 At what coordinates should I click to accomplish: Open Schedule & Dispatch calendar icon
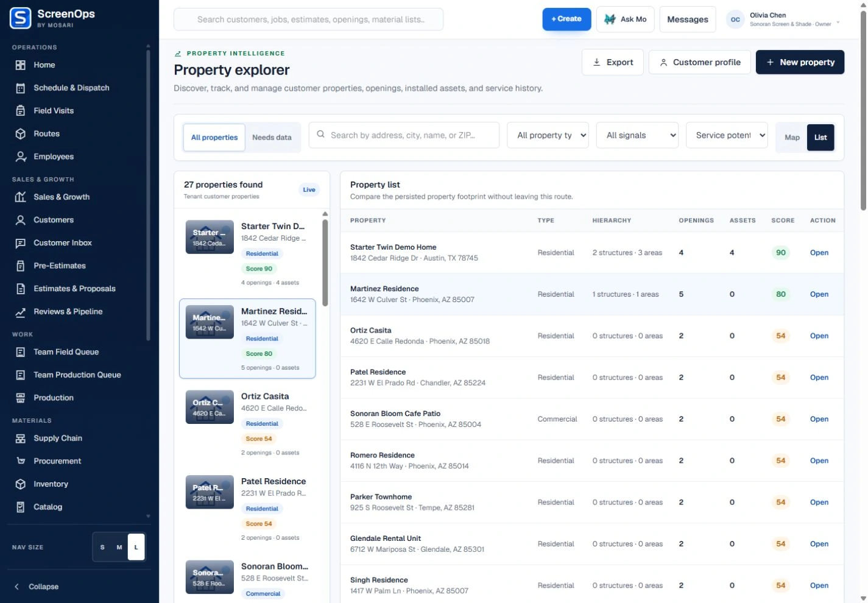coord(20,88)
